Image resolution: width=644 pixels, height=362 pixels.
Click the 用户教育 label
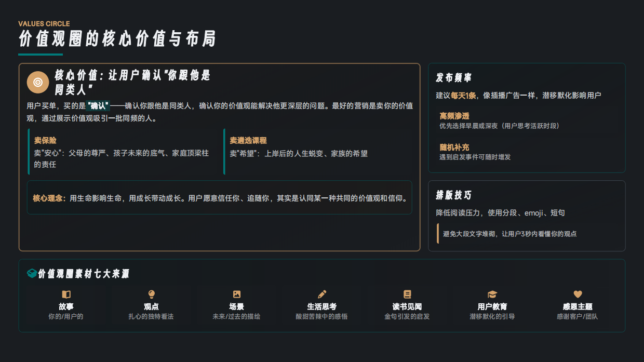492,307
